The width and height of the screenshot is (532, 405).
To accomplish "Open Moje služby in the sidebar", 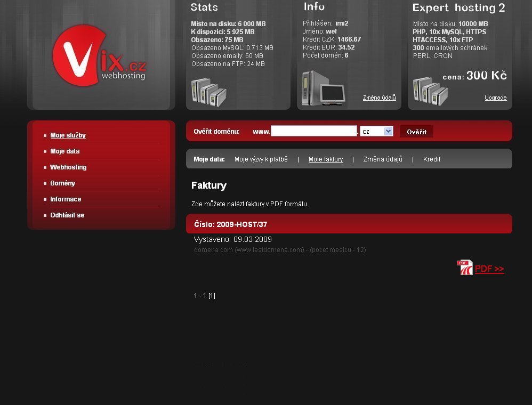I will coord(68,135).
